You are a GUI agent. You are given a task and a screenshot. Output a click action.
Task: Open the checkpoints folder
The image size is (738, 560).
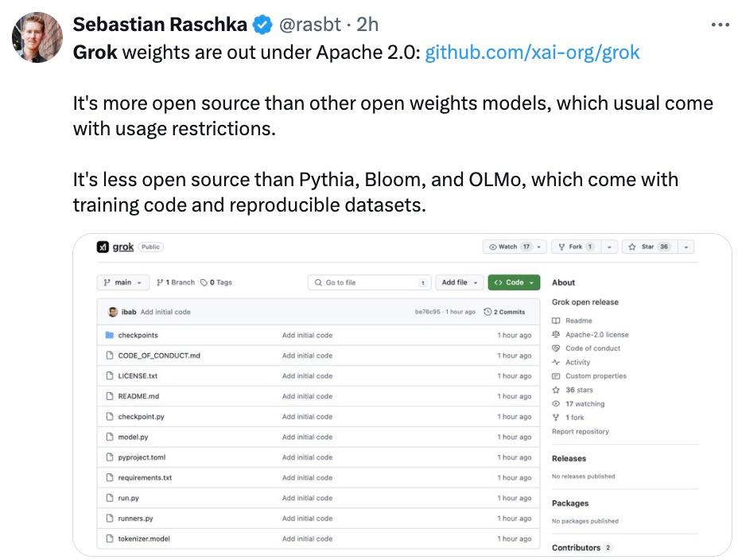pyautogui.click(x=138, y=335)
